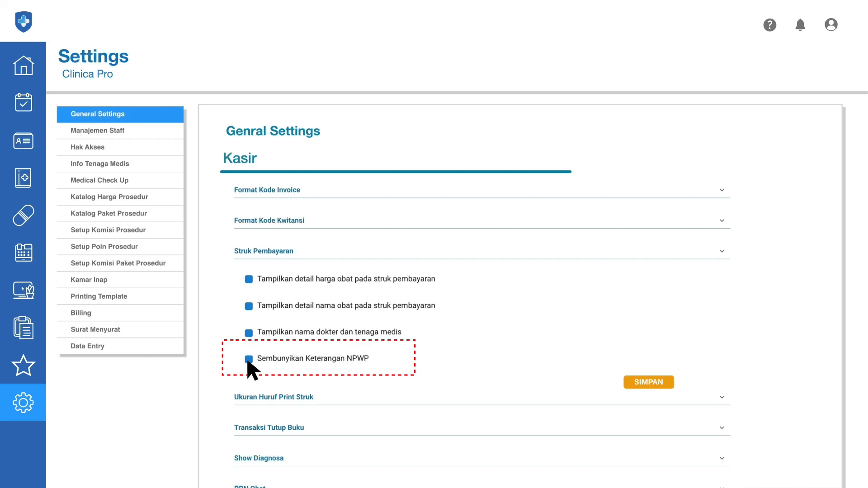Collapse the Struk Pembayaran section
The height and width of the screenshot is (488, 868).
coord(722,251)
